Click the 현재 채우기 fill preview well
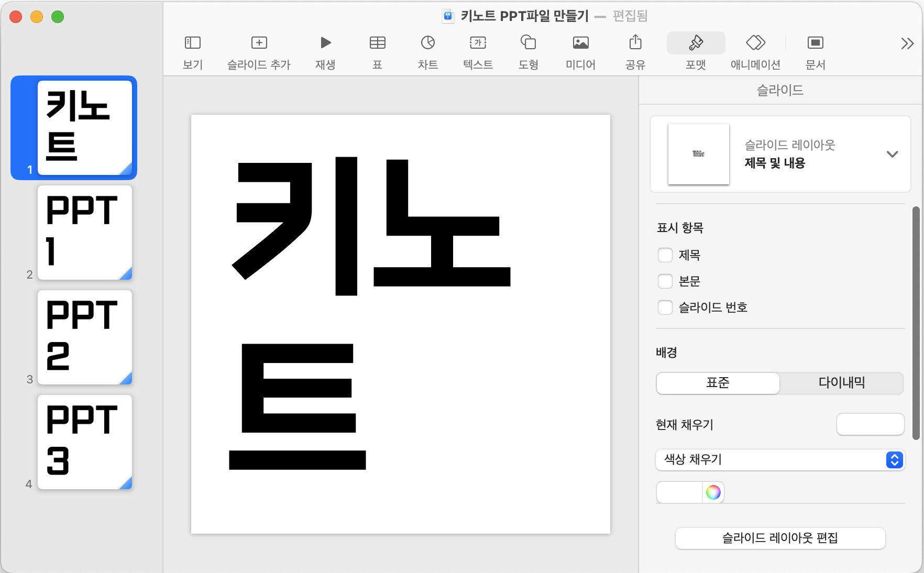 point(870,424)
